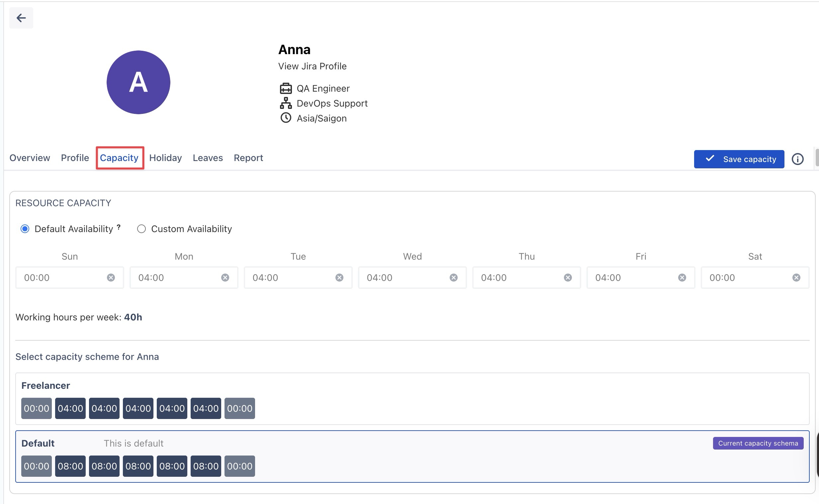Open the Holiday tab
The image size is (819, 504).
coord(165,158)
